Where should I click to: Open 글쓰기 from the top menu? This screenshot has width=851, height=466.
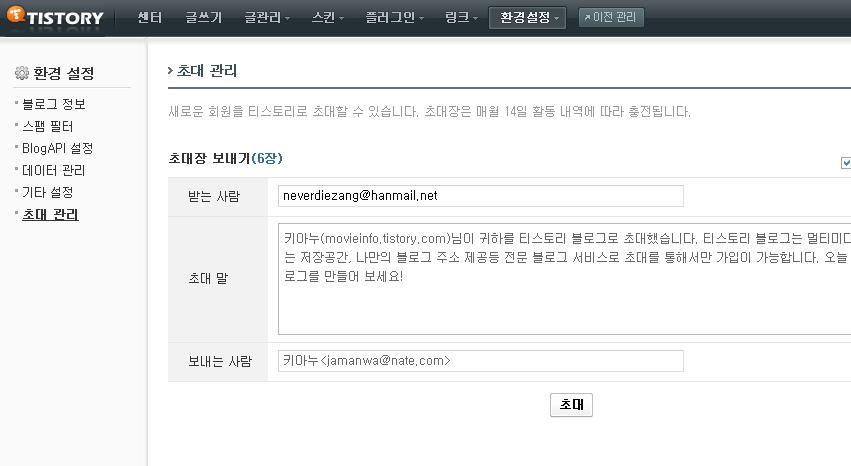click(204, 17)
